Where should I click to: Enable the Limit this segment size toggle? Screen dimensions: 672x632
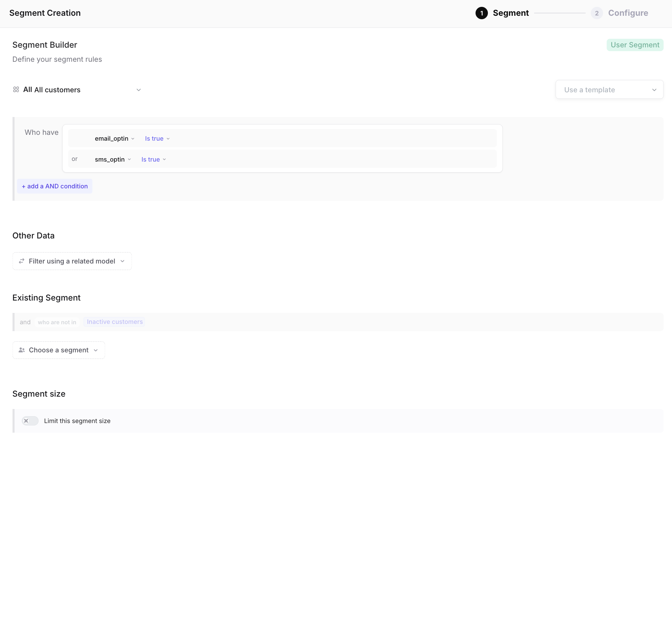[x=30, y=421]
